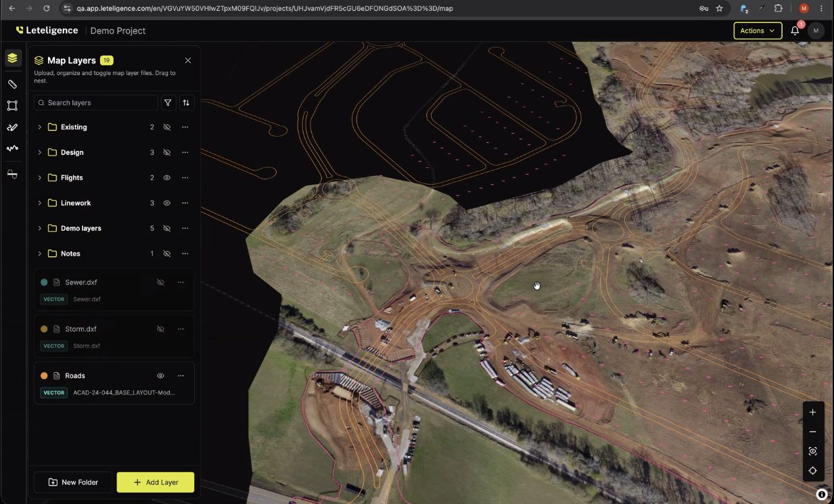
Task: Click the New Folder button
Action: pos(73,482)
